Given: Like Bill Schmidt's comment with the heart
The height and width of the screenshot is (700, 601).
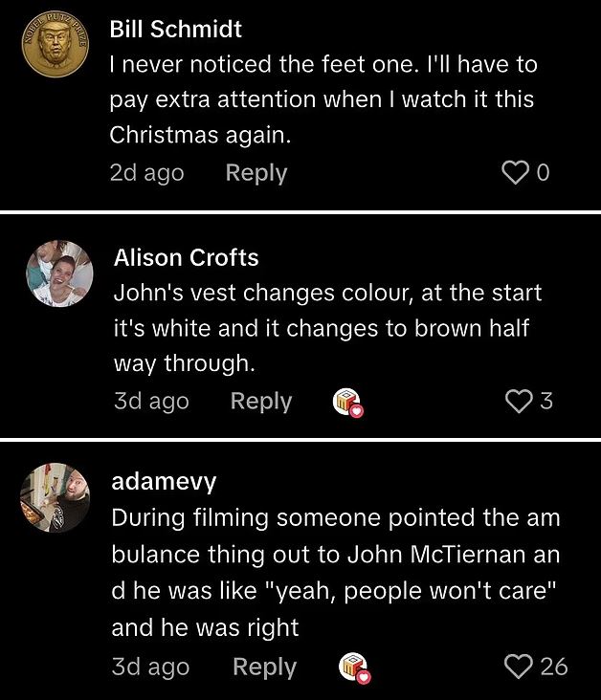Looking at the screenshot, I should click(515, 173).
